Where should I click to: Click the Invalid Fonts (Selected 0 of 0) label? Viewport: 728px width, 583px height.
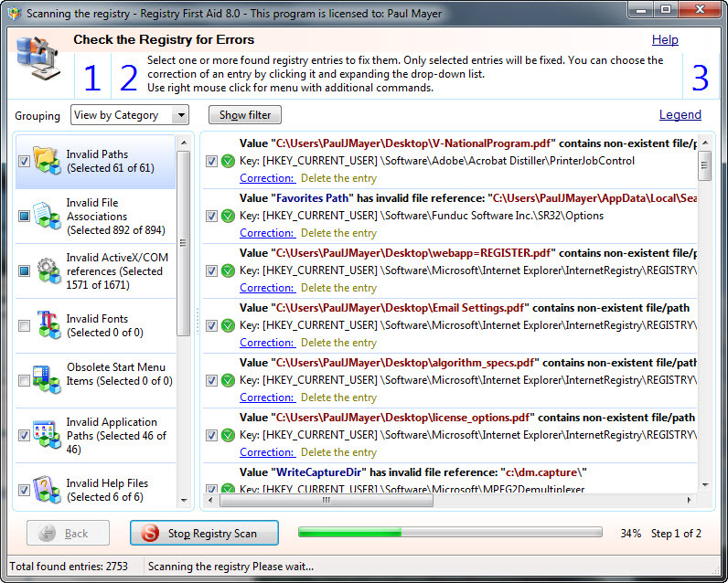tap(104, 325)
